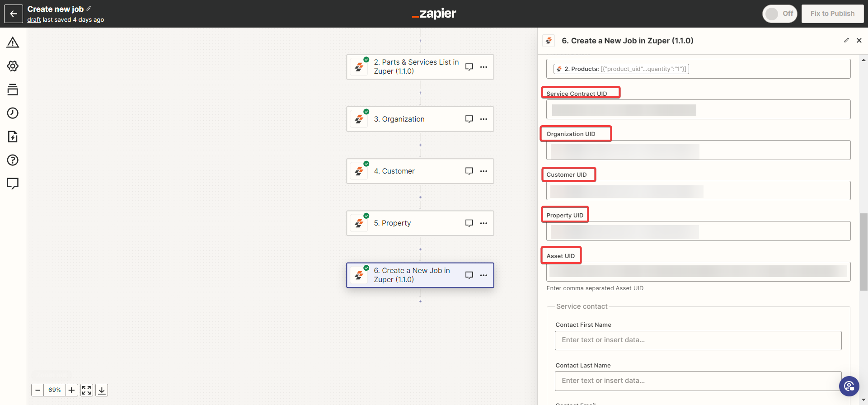Add comment on Parts & Services List step
The image size is (868, 405).
pos(469,67)
